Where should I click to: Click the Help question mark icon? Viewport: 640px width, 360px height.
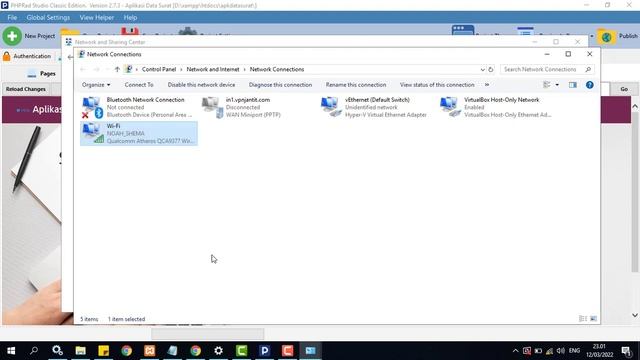[589, 85]
